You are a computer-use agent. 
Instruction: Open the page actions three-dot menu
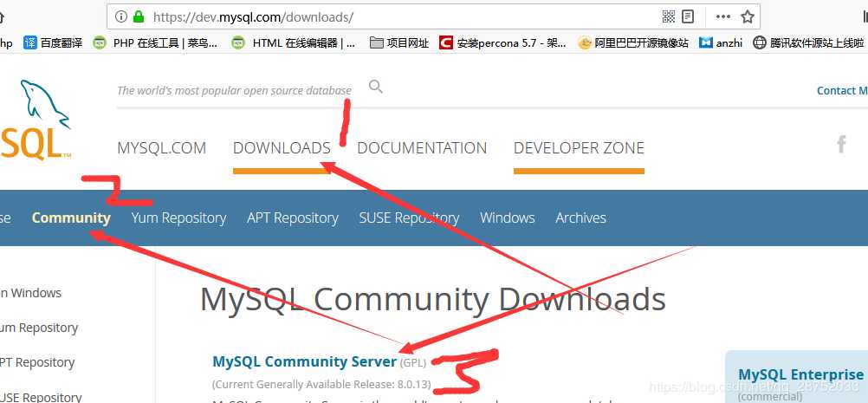723,16
